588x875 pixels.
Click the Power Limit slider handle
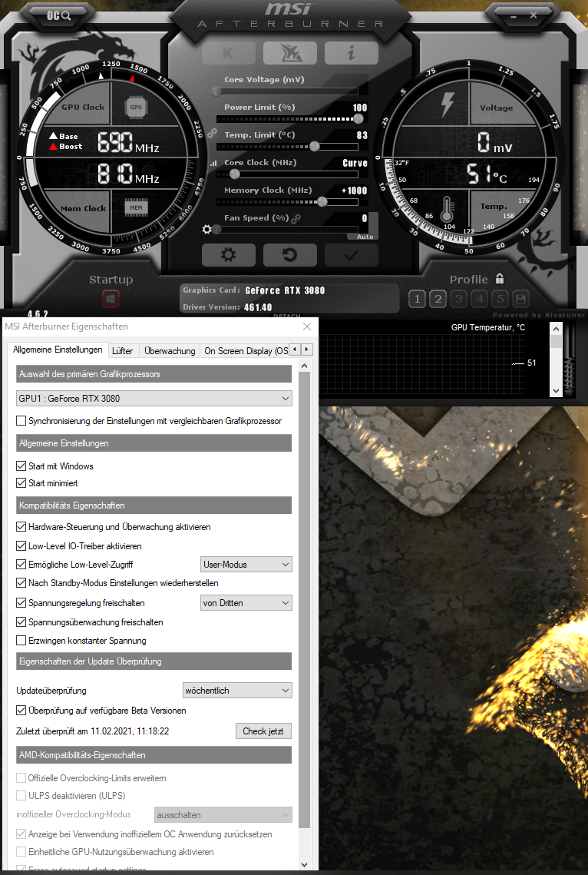pos(358,118)
